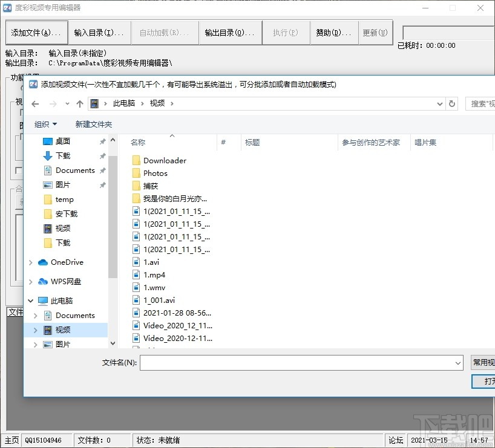Select the 1.avi file in the list

pos(149,262)
